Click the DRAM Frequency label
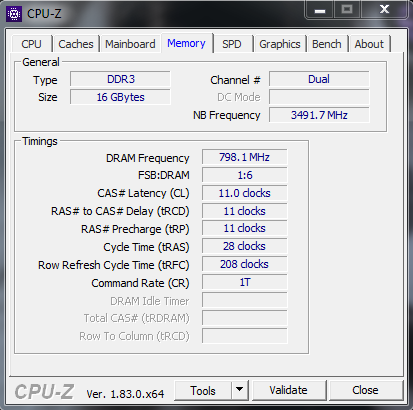413x410 pixels. tap(148, 158)
